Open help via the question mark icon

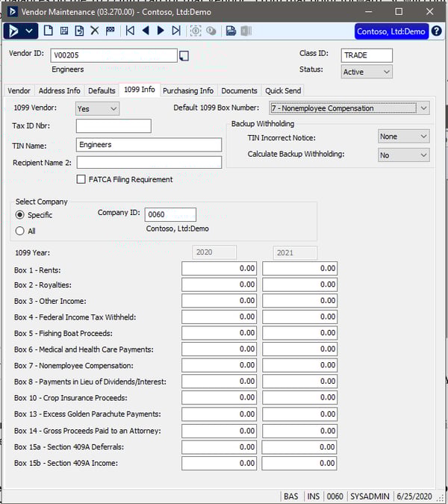pyautogui.click(x=437, y=31)
